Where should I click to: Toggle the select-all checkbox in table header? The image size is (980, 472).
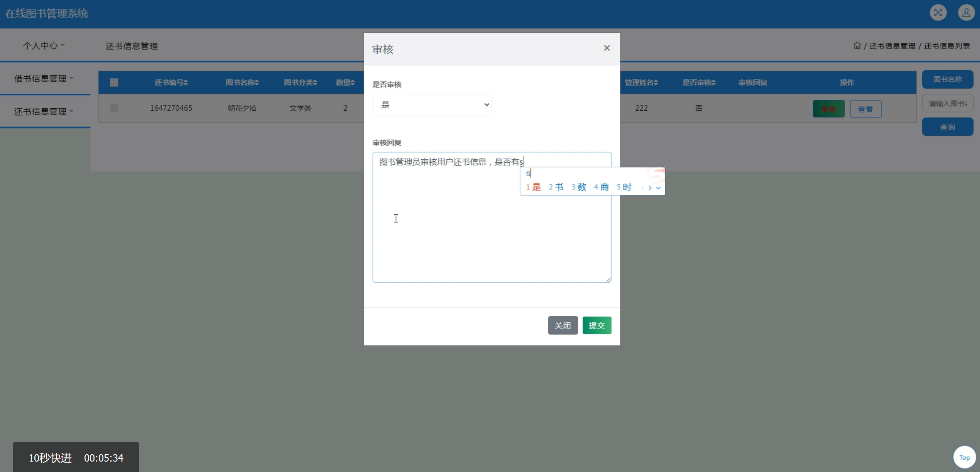114,83
